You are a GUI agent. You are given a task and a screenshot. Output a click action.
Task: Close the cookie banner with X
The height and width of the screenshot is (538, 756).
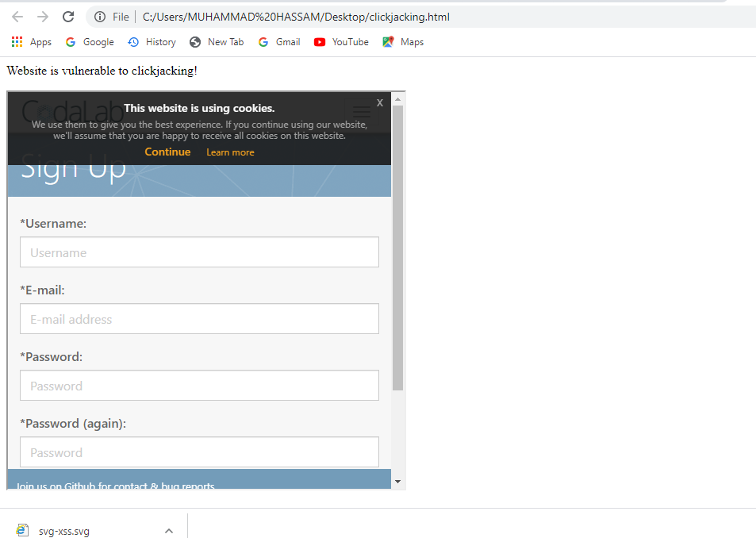click(x=380, y=102)
